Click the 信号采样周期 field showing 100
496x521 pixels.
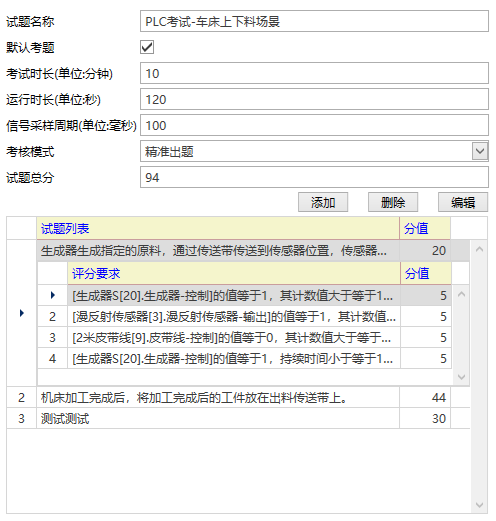click(x=314, y=125)
